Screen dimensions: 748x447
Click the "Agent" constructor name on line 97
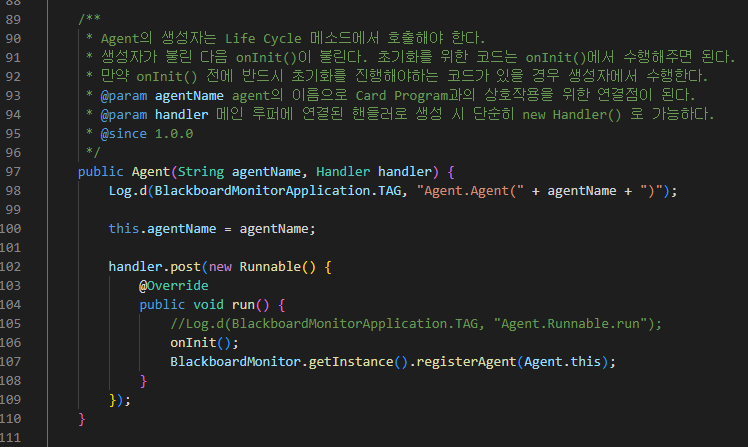click(151, 172)
